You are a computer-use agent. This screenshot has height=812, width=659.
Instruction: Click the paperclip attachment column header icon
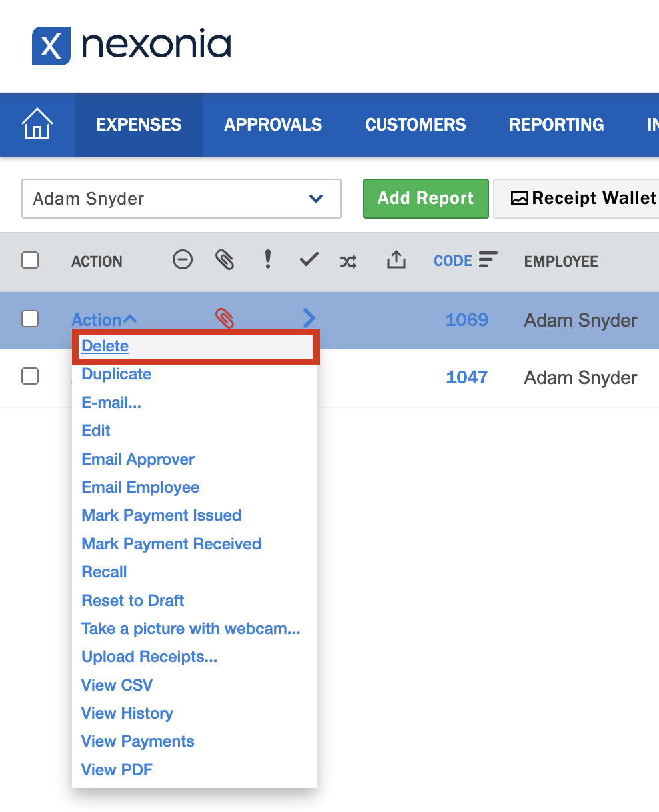click(225, 260)
